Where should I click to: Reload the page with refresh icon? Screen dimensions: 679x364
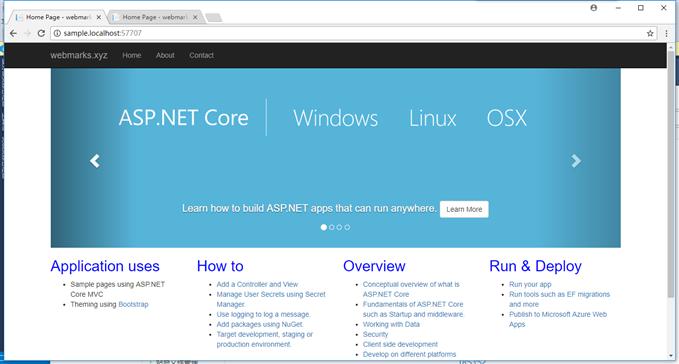tap(41, 33)
